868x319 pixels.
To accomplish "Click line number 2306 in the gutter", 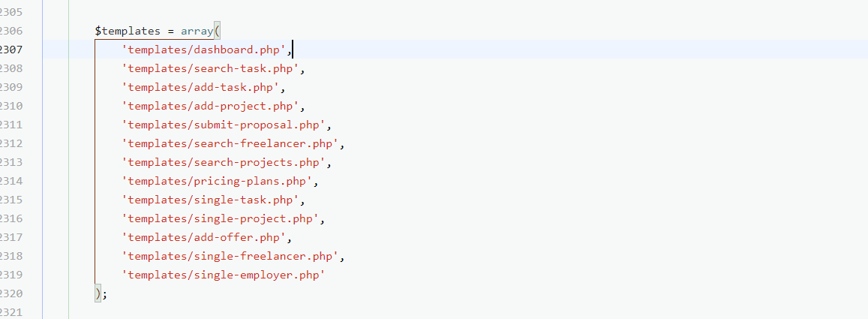I will (11, 32).
